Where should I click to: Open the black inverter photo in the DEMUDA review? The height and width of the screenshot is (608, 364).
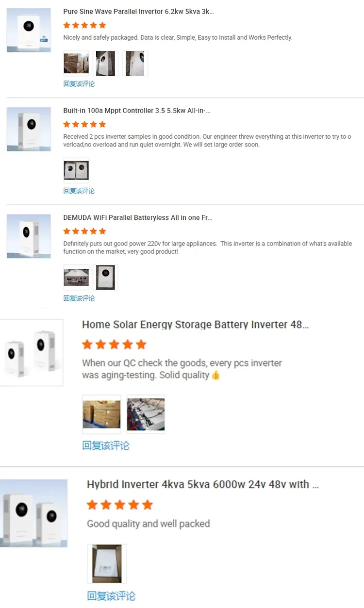[105, 277]
